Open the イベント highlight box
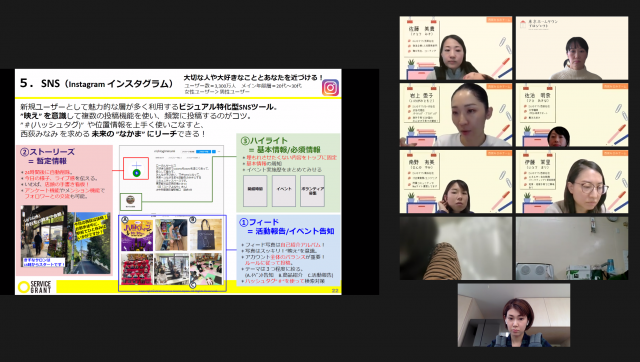The width and height of the screenshot is (640, 362). 284,190
